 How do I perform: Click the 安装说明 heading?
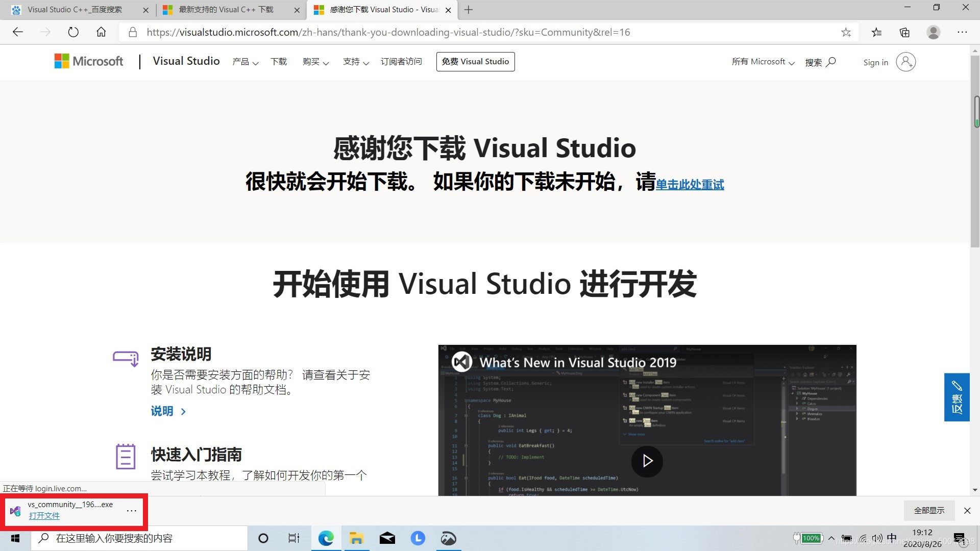coord(181,354)
